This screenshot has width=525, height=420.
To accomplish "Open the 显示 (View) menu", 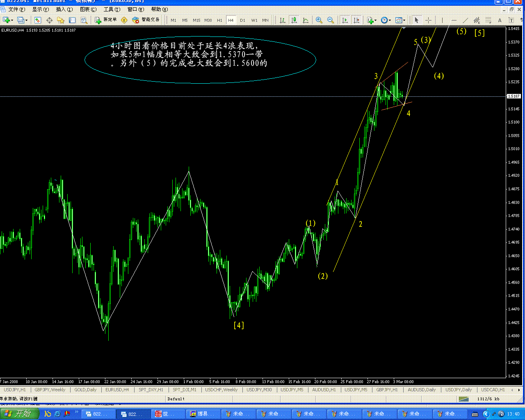I will pos(40,9).
